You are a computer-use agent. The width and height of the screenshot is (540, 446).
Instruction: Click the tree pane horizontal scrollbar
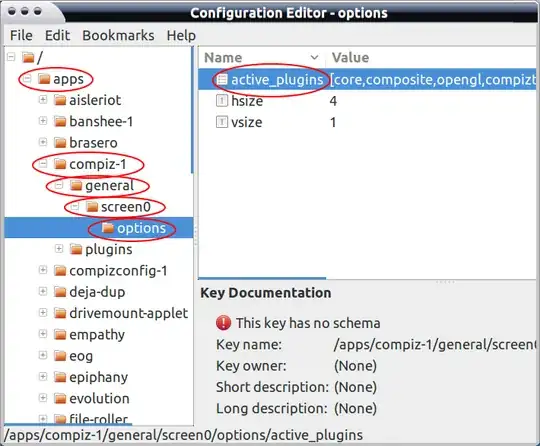click(x=68, y=424)
